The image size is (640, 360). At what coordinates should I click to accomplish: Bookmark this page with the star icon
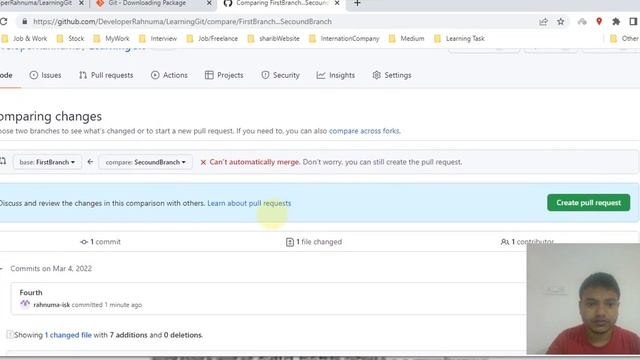[x=560, y=22]
